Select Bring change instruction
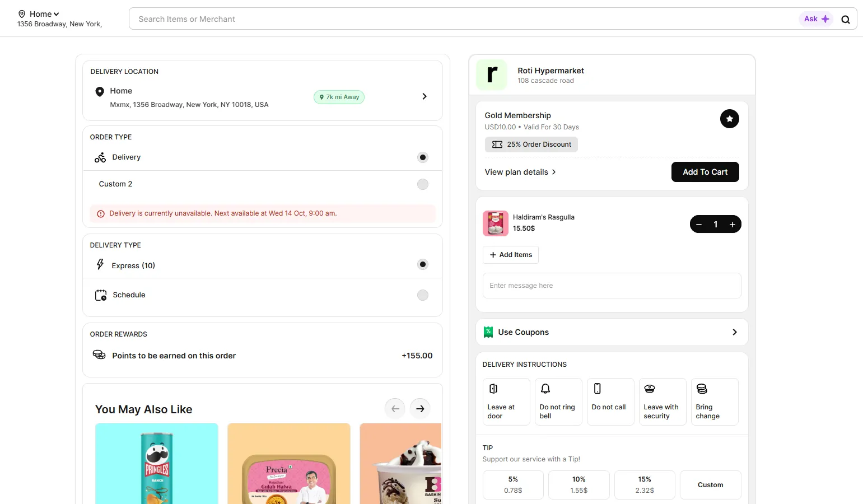 pyautogui.click(x=715, y=402)
